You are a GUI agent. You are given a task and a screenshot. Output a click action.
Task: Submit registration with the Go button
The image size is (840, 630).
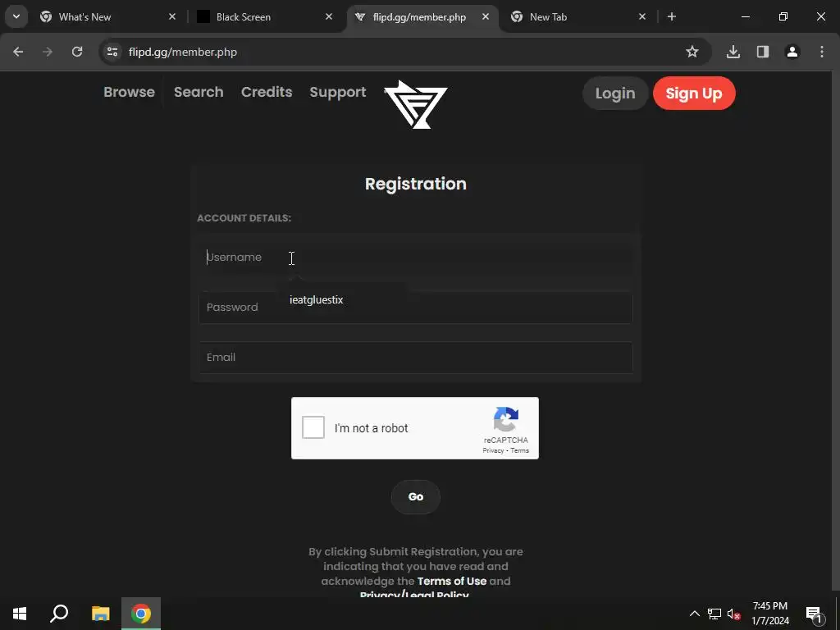[x=416, y=496]
